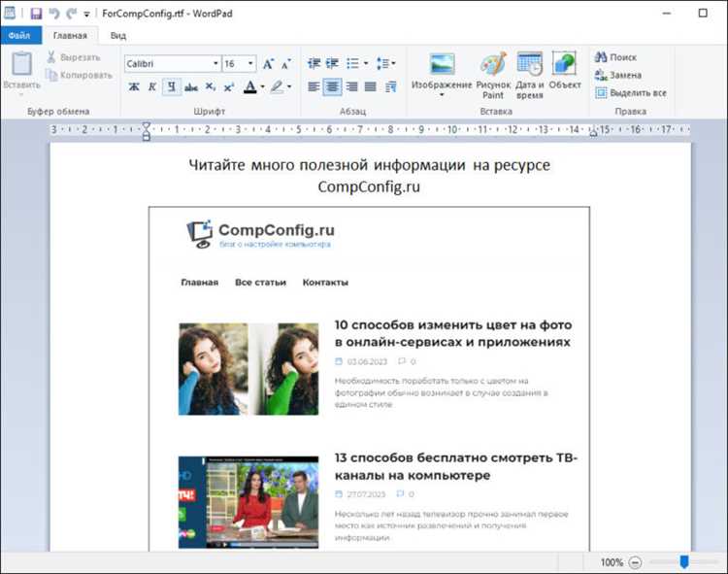Switch to the Вид tab
728x574 pixels.
point(118,36)
